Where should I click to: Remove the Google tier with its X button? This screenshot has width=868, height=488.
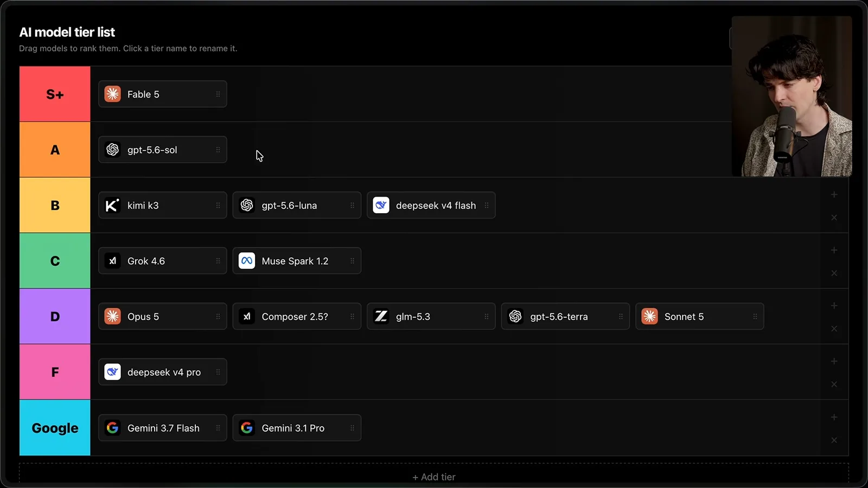coord(834,440)
